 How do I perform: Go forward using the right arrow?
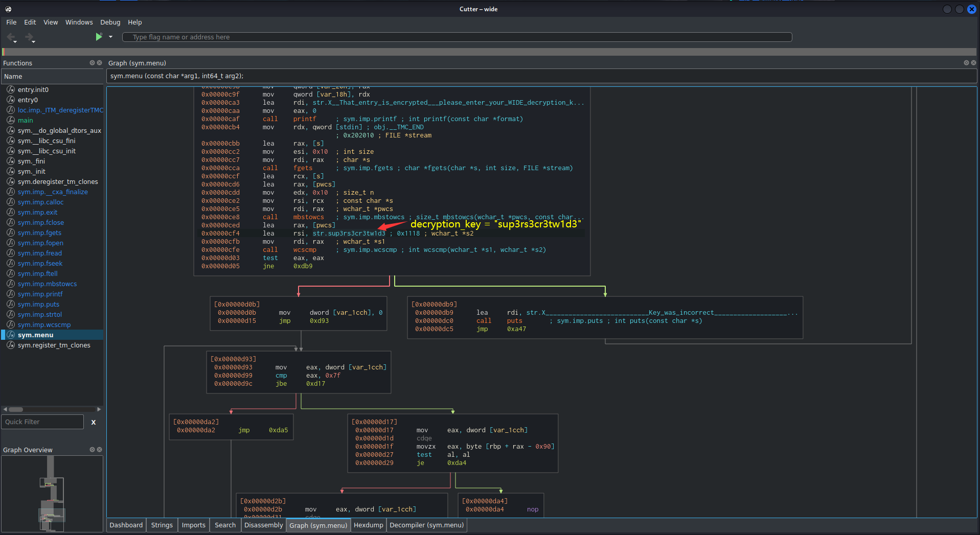tap(29, 37)
